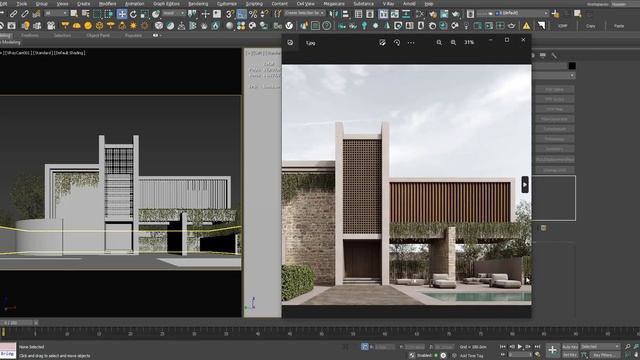Select the Rotate transform tool

(133, 14)
